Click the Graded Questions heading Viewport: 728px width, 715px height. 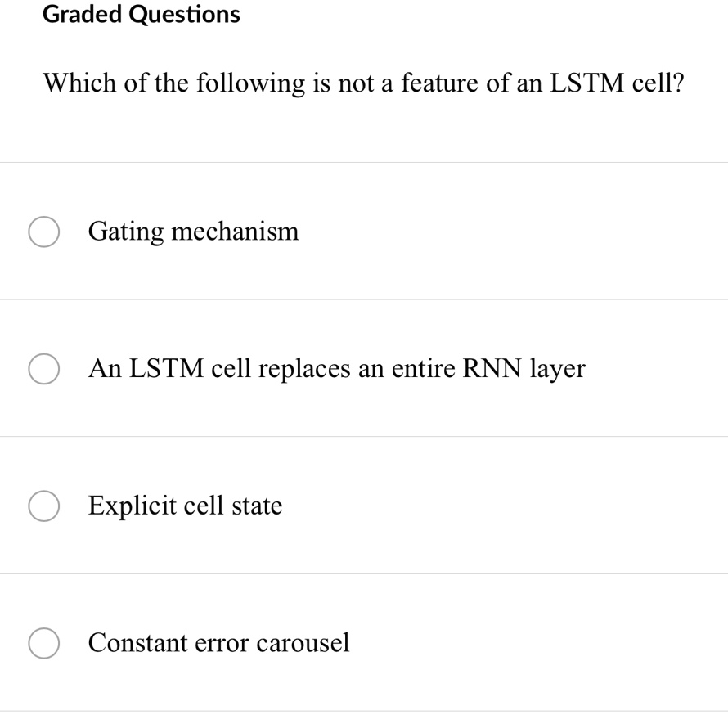tap(141, 14)
